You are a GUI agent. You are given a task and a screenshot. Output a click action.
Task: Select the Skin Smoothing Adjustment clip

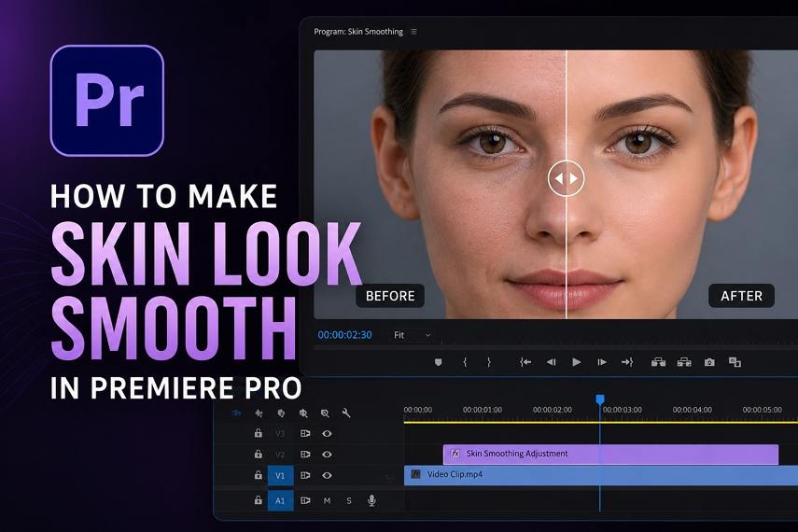click(x=610, y=455)
